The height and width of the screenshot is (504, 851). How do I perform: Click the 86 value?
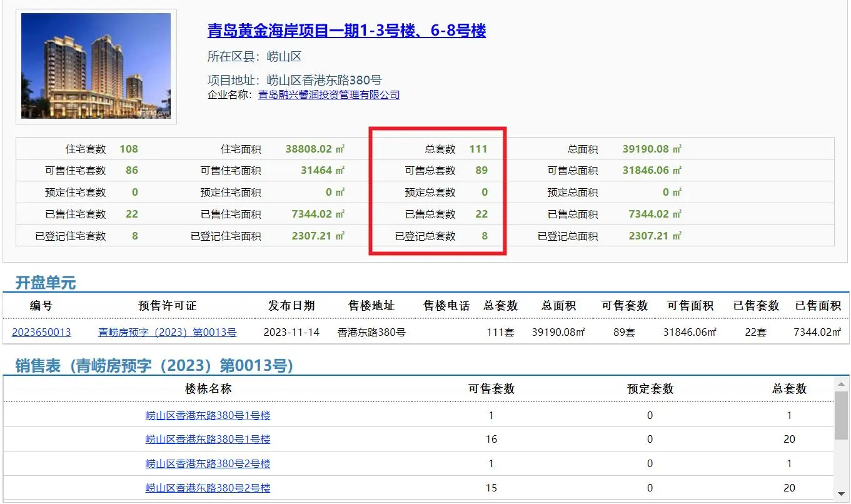coord(132,170)
